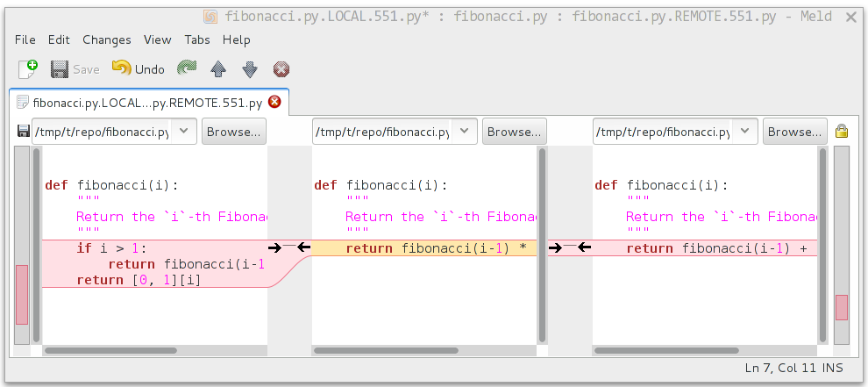This screenshot has width=868, height=387.
Task: Click the Save floppy disk icon
Action: (60, 69)
